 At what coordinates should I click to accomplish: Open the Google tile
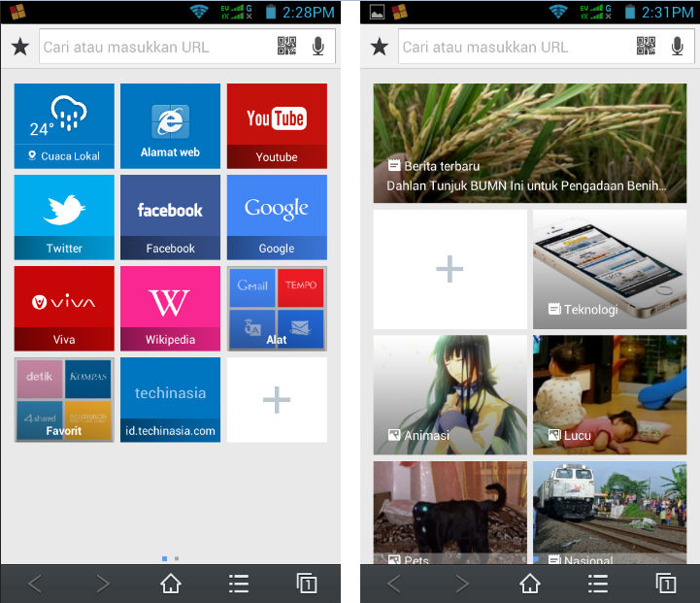click(x=277, y=217)
